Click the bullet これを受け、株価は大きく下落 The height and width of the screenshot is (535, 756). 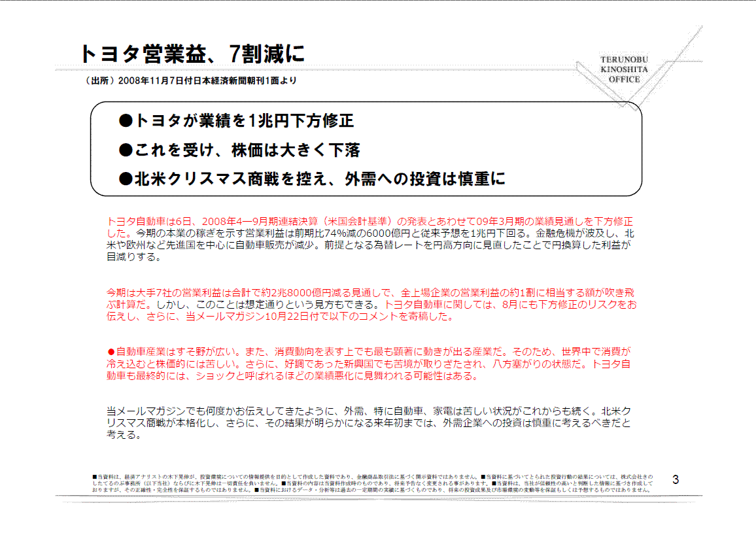239,150
